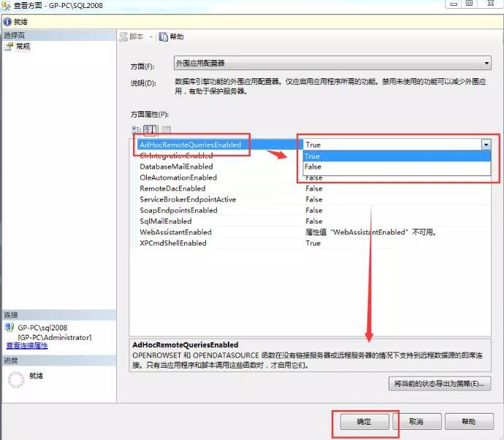Select the SoapEndpointsEnabled property
Screen dimensions: 504x440
point(178,210)
